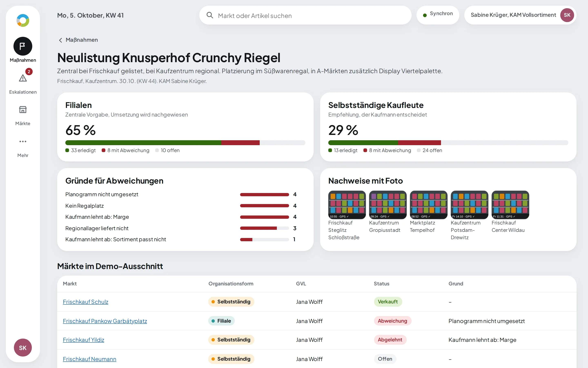The image size is (588, 368).
Task: Click the search magnifier icon
Action: click(210, 15)
